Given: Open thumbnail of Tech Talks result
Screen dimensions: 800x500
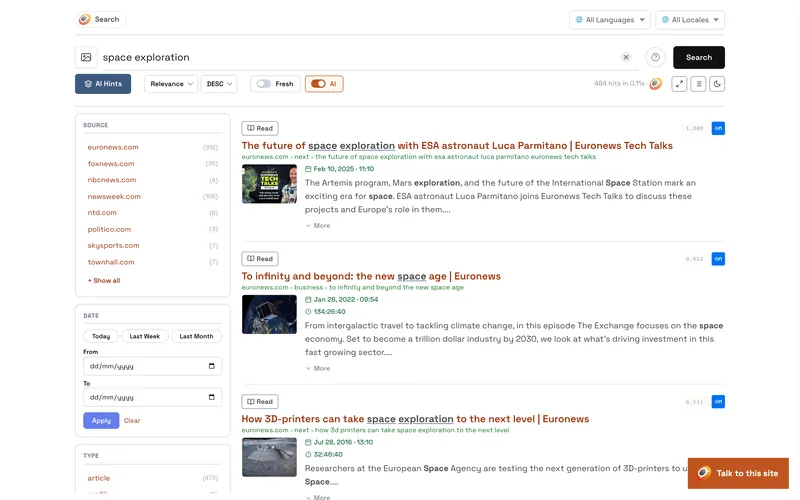Looking at the screenshot, I should (x=269, y=184).
